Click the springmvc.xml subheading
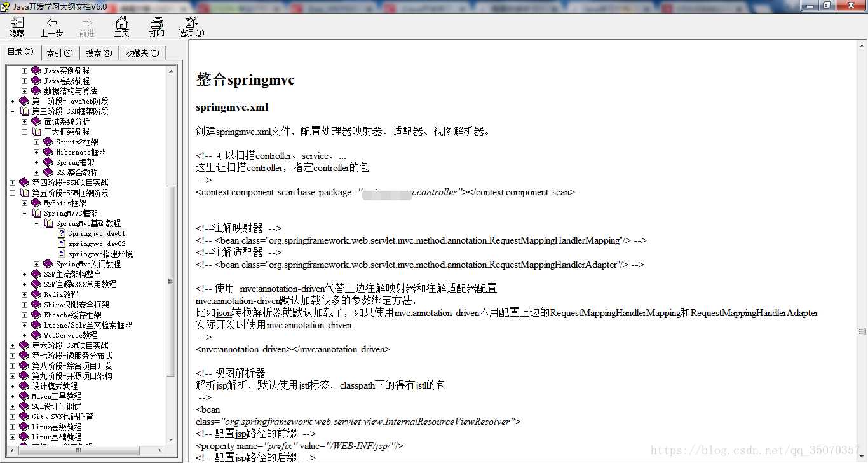Viewport: 868px width, 463px height. pos(232,107)
